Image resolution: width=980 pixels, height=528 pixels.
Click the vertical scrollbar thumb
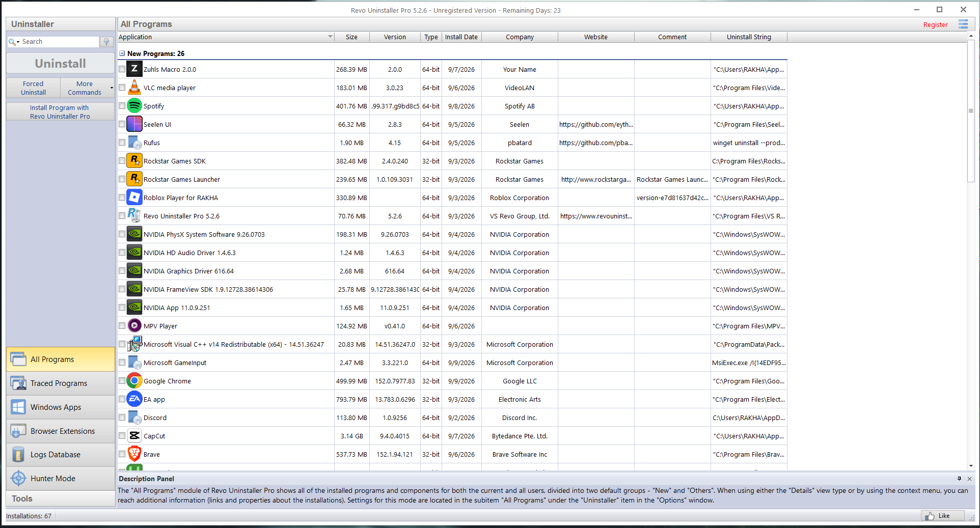(971, 111)
